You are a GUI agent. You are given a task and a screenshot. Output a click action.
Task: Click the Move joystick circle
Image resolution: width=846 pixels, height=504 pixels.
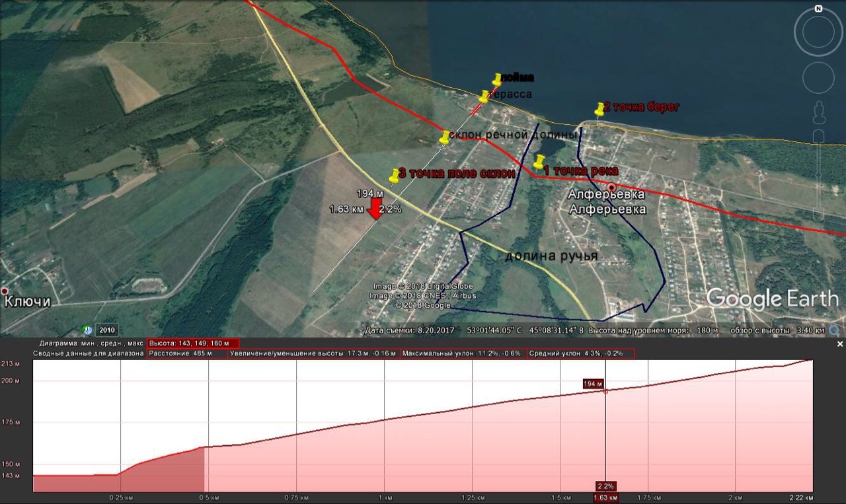tap(818, 78)
